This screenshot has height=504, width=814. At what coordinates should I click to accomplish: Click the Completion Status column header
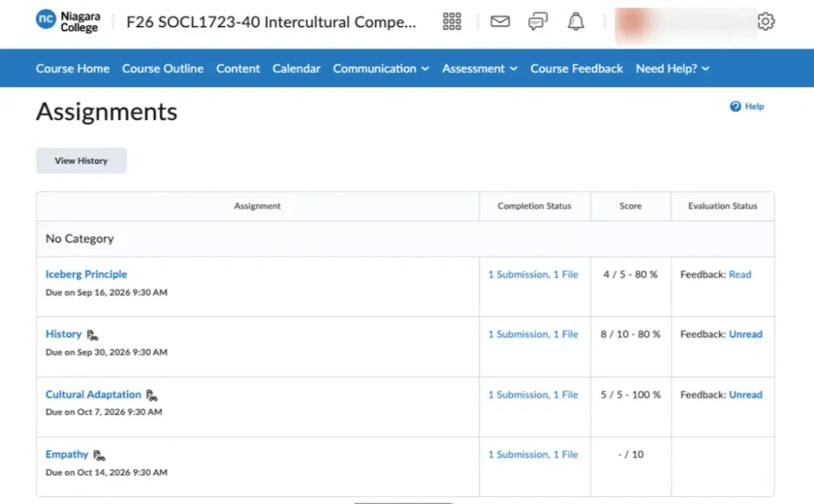click(534, 206)
